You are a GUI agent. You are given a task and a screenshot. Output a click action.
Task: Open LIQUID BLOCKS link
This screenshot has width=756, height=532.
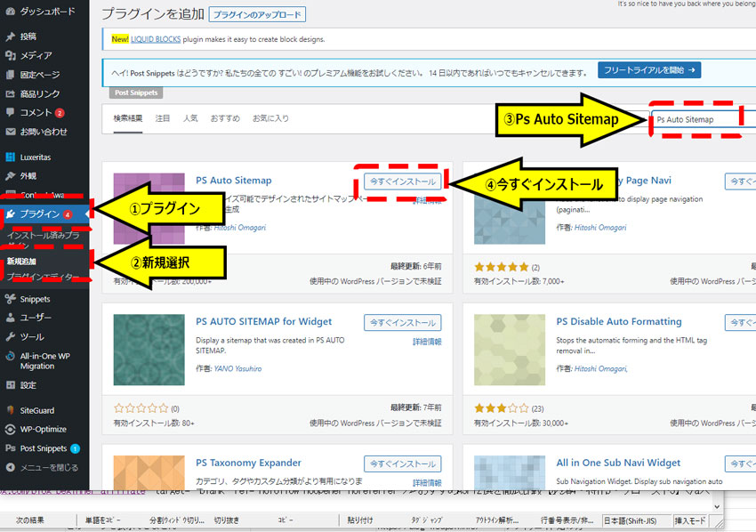[x=156, y=39]
